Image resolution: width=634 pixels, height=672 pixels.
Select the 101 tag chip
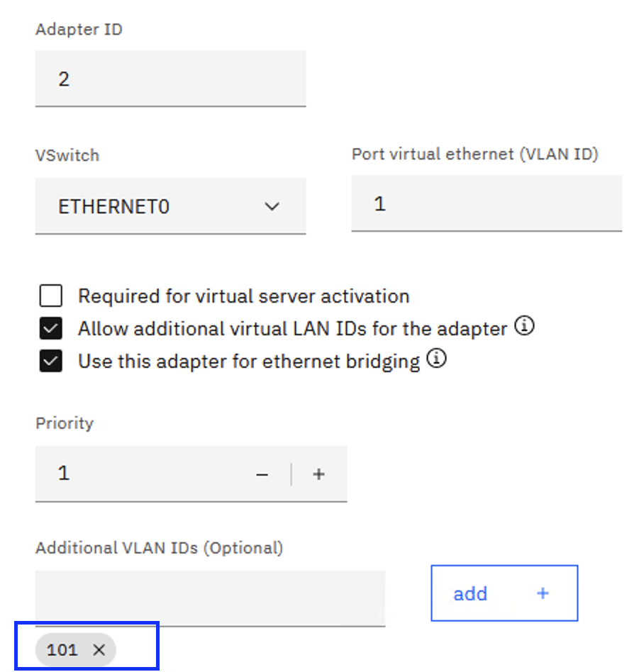(74, 649)
